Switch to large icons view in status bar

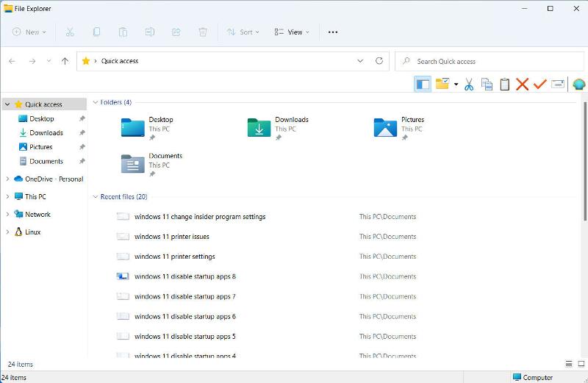(581, 363)
